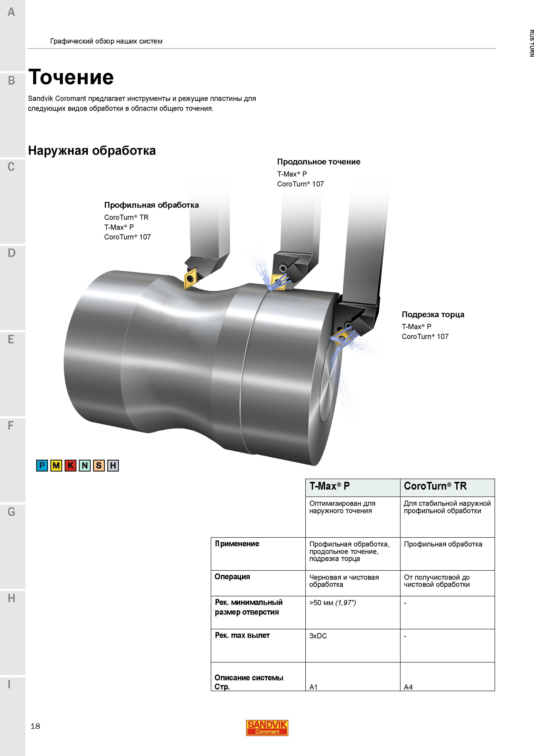Click the "Применение" row label
534x756 pixels.
(x=237, y=544)
